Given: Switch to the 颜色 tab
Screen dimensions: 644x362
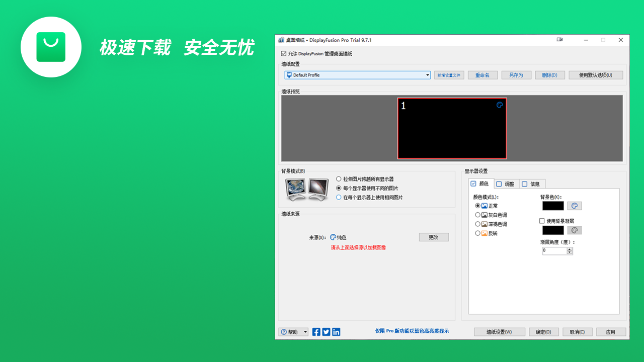Looking at the screenshot, I should pyautogui.click(x=481, y=184).
